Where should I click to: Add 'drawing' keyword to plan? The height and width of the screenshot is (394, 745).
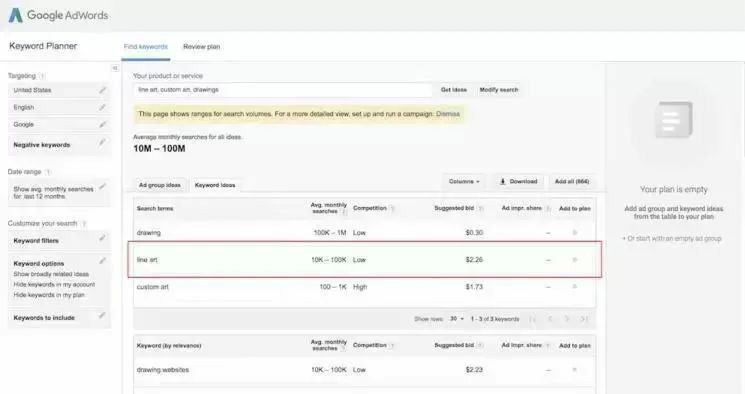click(574, 233)
